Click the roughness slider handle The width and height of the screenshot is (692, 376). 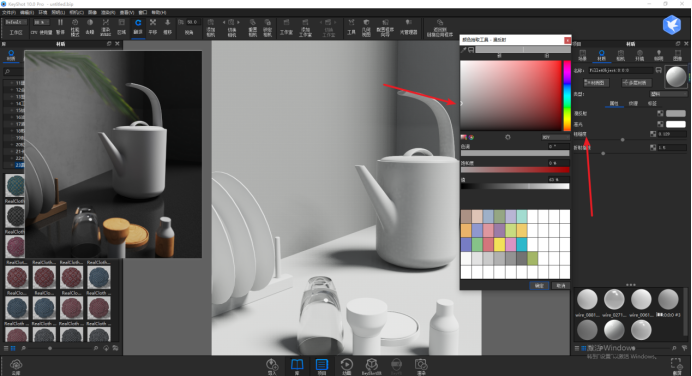click(x=622, y=140)
